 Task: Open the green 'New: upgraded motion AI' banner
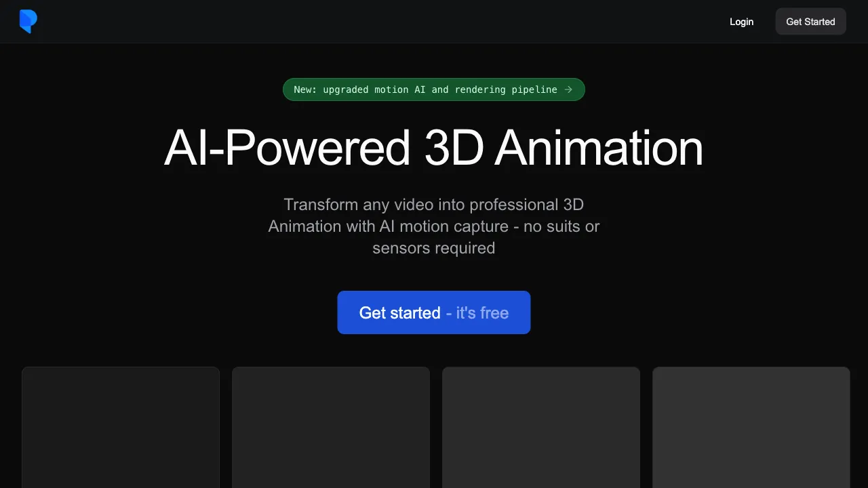click(434, 89)
